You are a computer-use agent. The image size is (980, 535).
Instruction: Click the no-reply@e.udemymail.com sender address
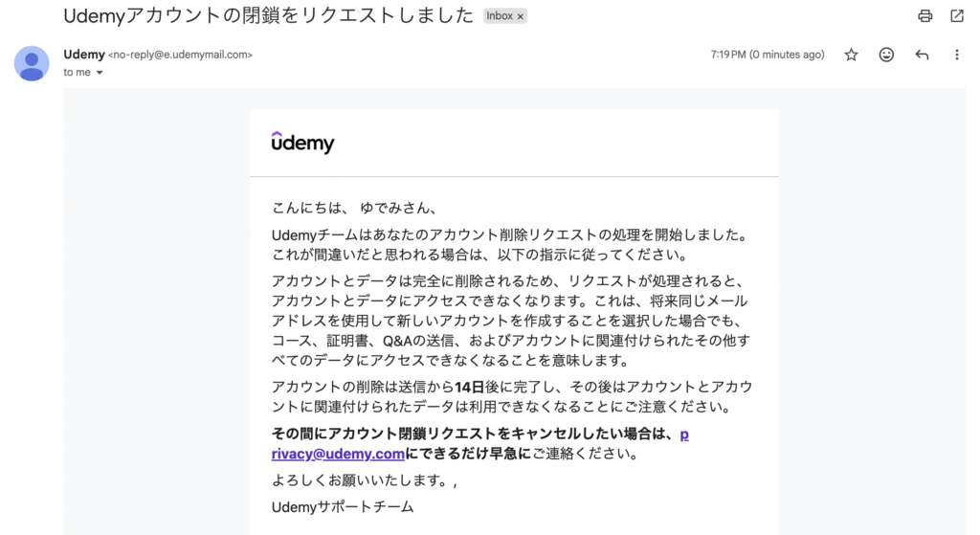point(181,56)
